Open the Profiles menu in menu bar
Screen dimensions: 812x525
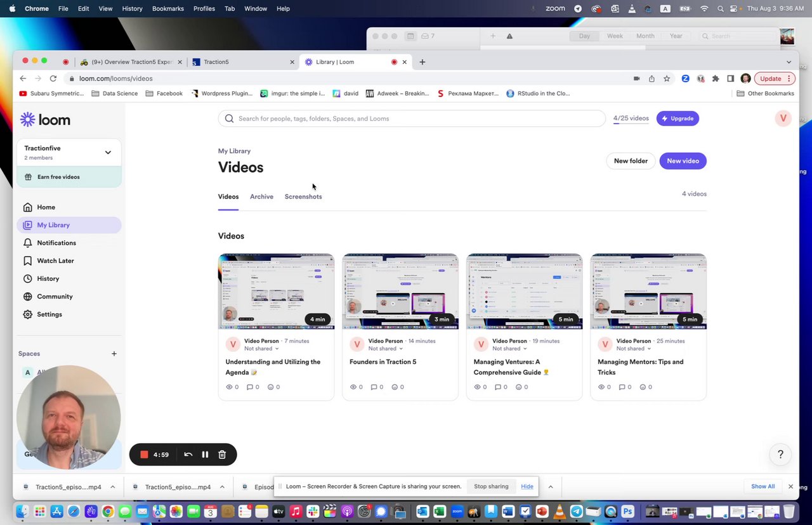204,8
